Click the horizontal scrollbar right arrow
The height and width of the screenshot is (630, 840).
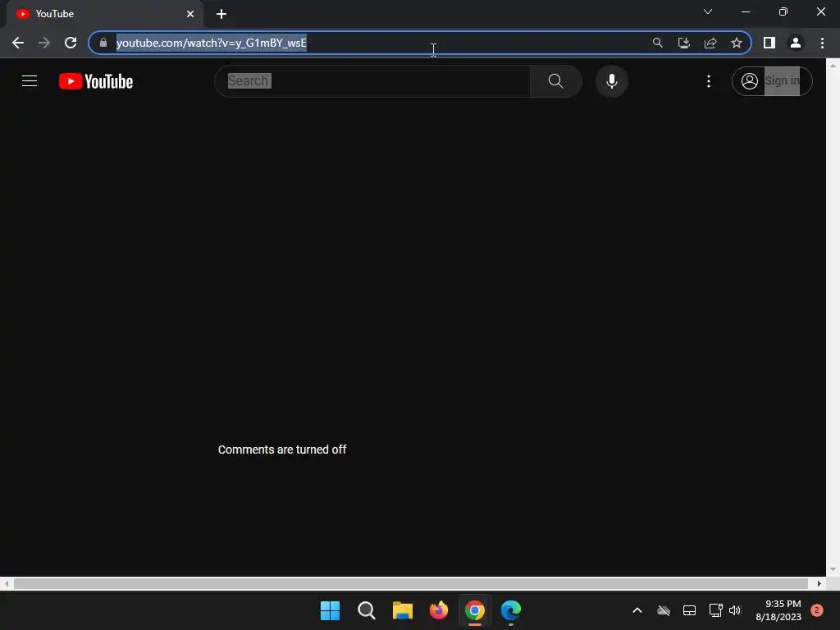[819, 583]
